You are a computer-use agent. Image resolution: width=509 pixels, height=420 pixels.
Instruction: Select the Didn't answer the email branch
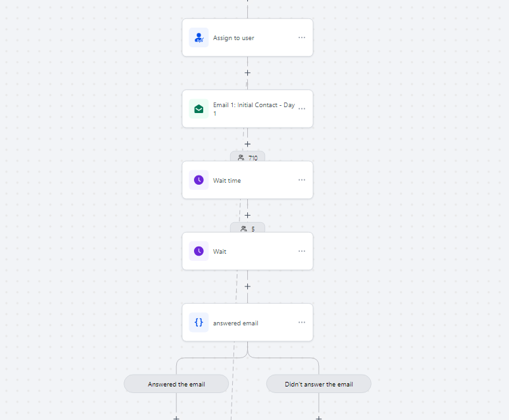point(319,384)
